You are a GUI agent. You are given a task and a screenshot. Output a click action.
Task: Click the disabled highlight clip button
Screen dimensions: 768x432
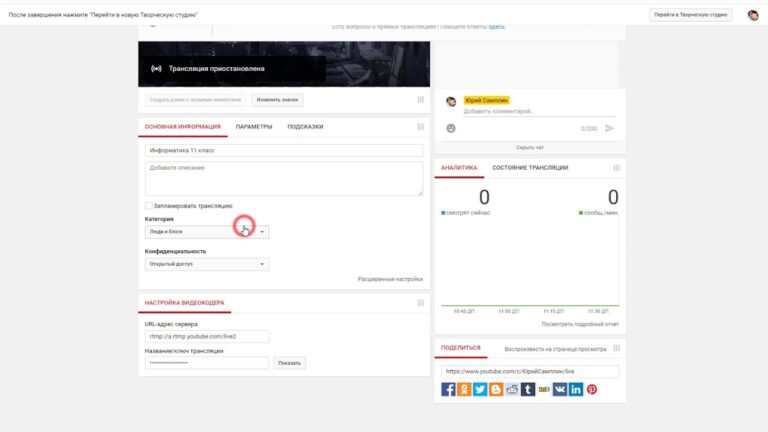(195, 100)
